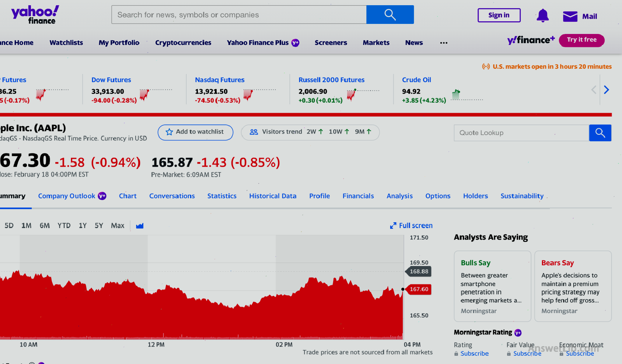The height and width of the screenshot is (364, 622).
Task: Switch to the Holders tab
Action: tap(476, 196)
